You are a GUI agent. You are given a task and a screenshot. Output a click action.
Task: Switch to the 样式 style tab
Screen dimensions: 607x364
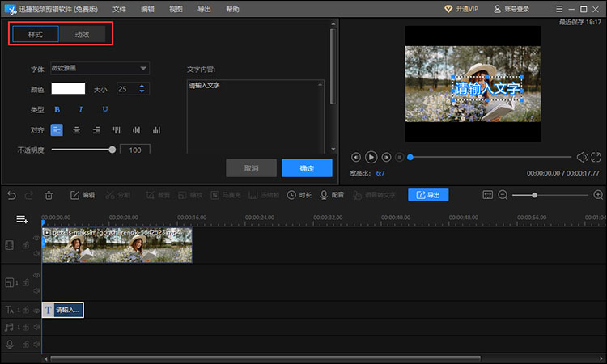(x=36, y=34)
